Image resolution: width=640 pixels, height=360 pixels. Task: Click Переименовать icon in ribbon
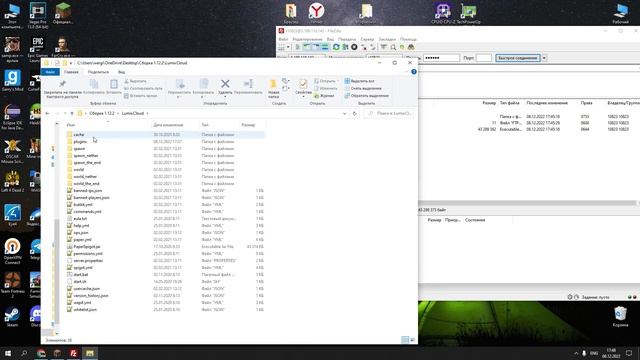point(248,84)
